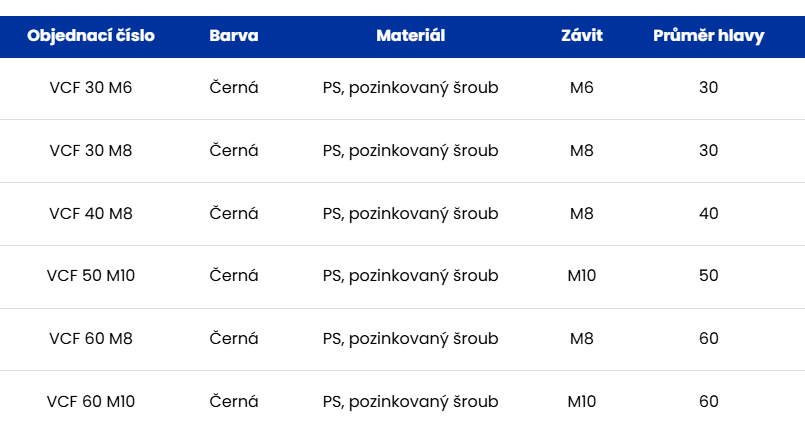Click the Průměr hlavy column header
The image size is (805, 443).
[709, 35]
